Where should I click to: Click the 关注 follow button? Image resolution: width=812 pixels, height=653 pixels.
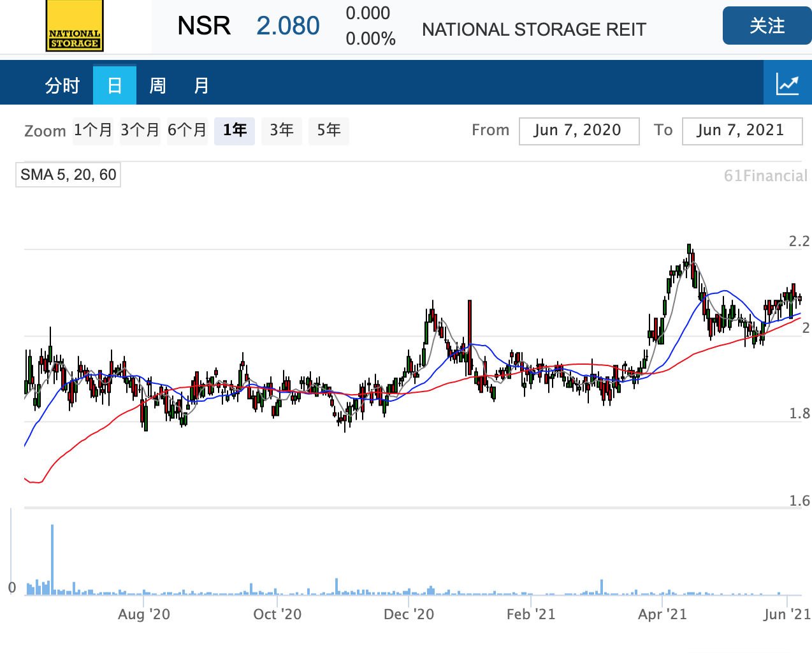pyautogui.click(x=767, y=26)
